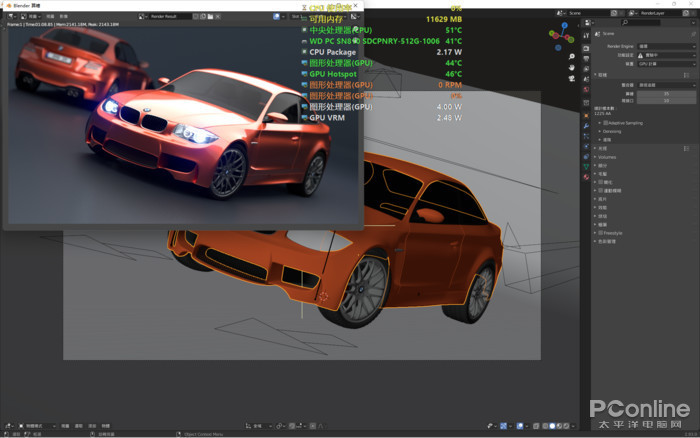Close the Blender render window
Image resolution: width=700 pixels, height=438 pixels.
[355, 5]
